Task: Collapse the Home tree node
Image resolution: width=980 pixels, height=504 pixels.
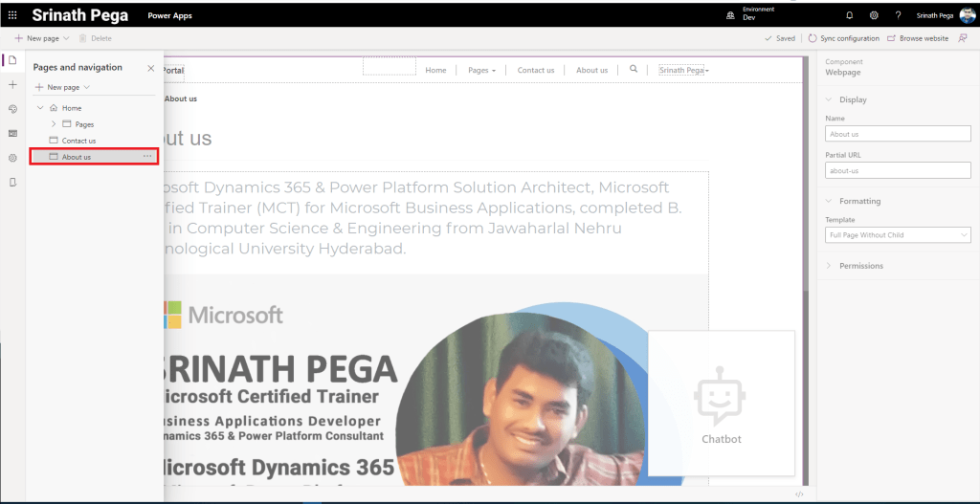Action: point(40,108)
